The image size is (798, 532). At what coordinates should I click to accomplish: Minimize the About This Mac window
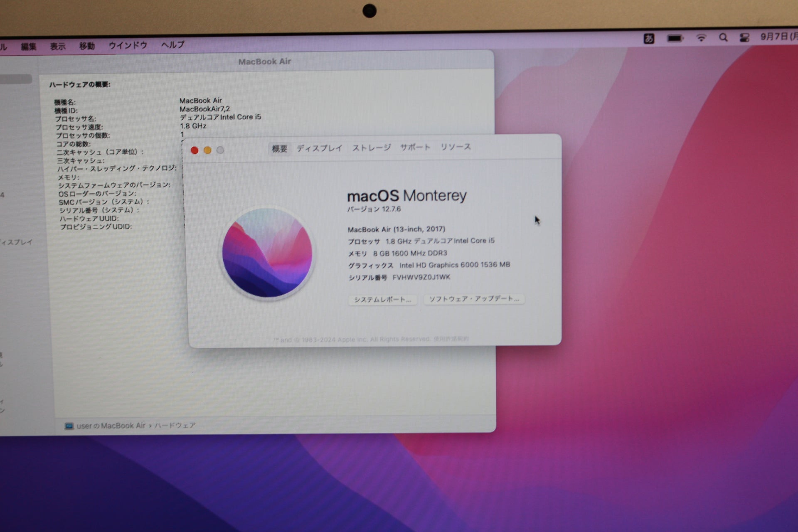pos(207,150)
